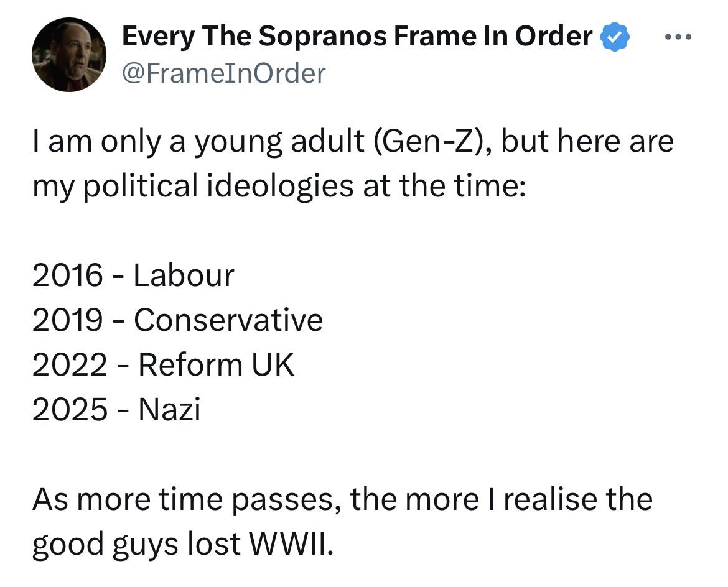Screen dimensions: 728x587
Task: Click the word "Conservative" in the list
Action: 228,320
